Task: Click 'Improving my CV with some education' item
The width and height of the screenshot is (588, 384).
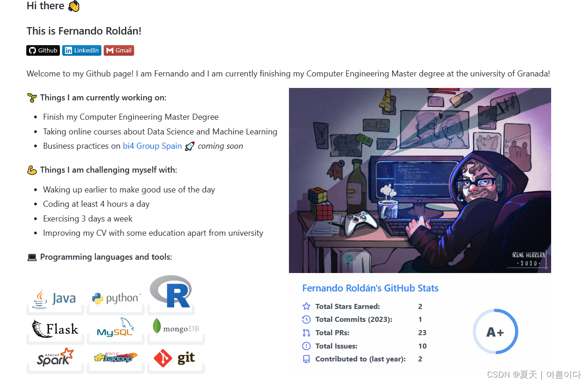Action: tap(153, 233)
